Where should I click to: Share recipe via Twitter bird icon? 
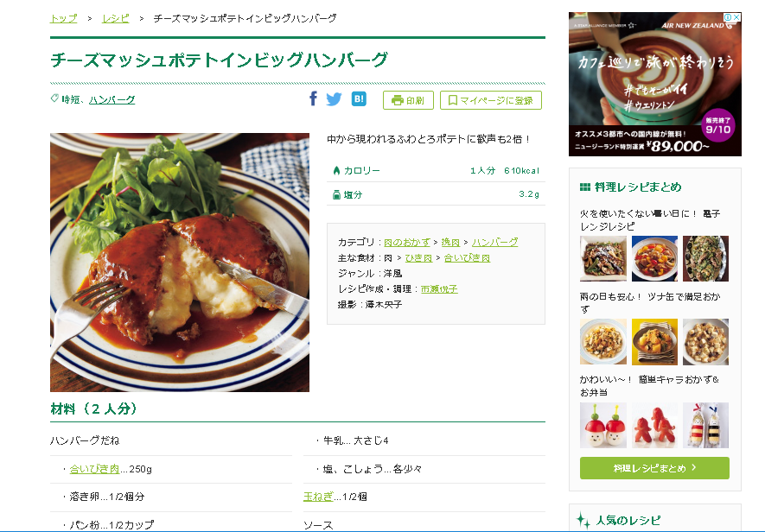(x=335, y=99)
